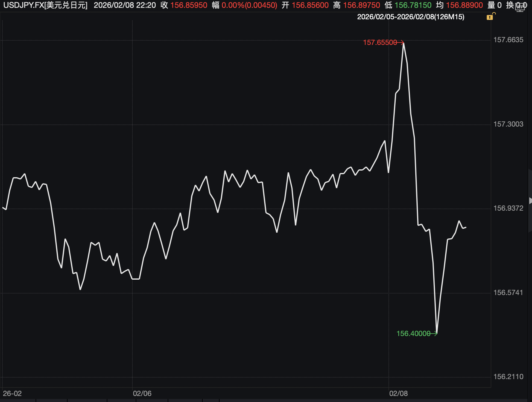Screen dimensions: 532x402
Task: Click the closing price 156.85950 in header
Action: pos(189,5)
